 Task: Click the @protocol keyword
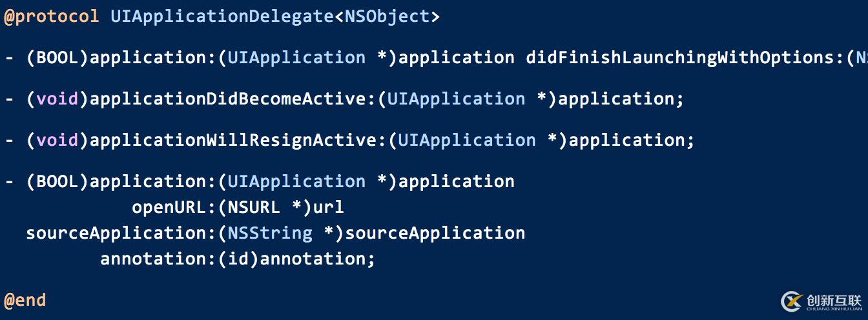[52, 16]
